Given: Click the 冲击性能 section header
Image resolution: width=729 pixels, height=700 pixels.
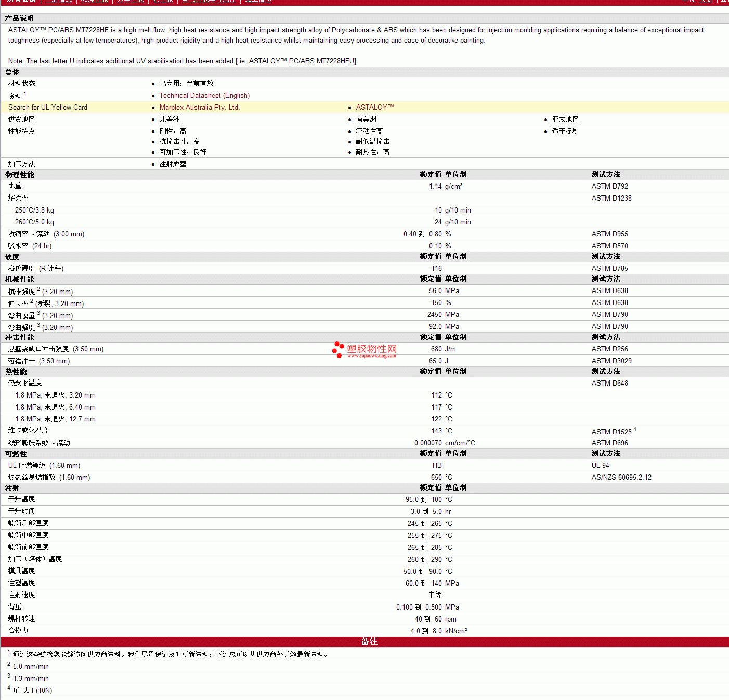Looking at the screenshot, I should click(x=20, y=338).
